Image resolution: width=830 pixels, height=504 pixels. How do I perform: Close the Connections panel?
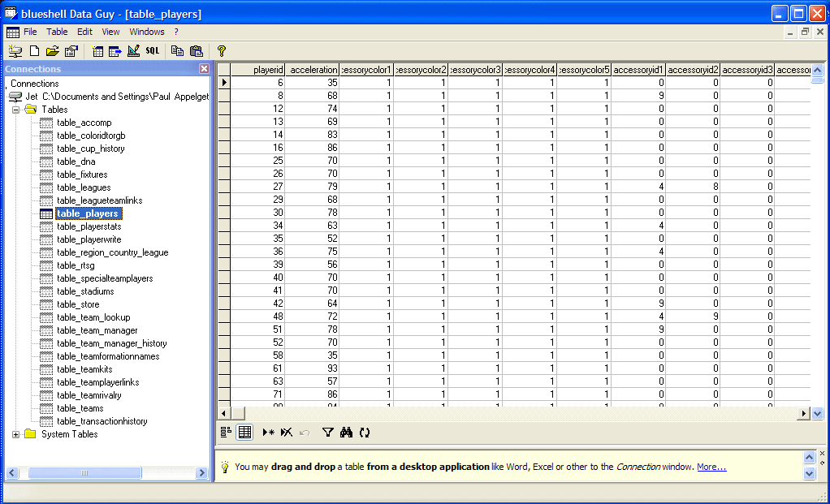[204, 69]
